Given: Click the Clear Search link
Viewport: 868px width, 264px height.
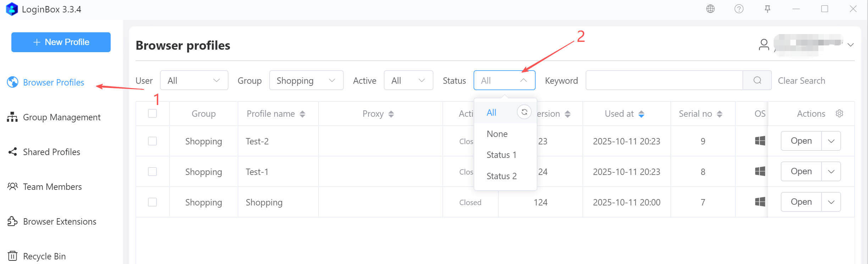Looking at the screenshot, I should tap(801, 81).
